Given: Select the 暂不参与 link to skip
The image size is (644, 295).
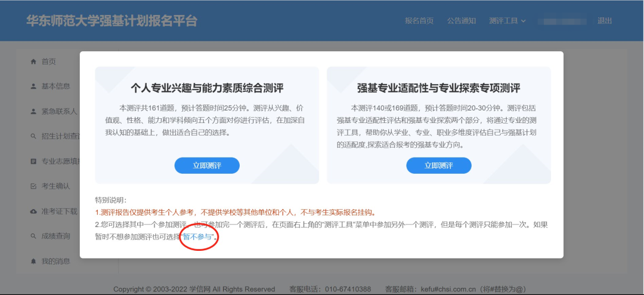Looking at the screenshot, I should [x=197, y=237].
